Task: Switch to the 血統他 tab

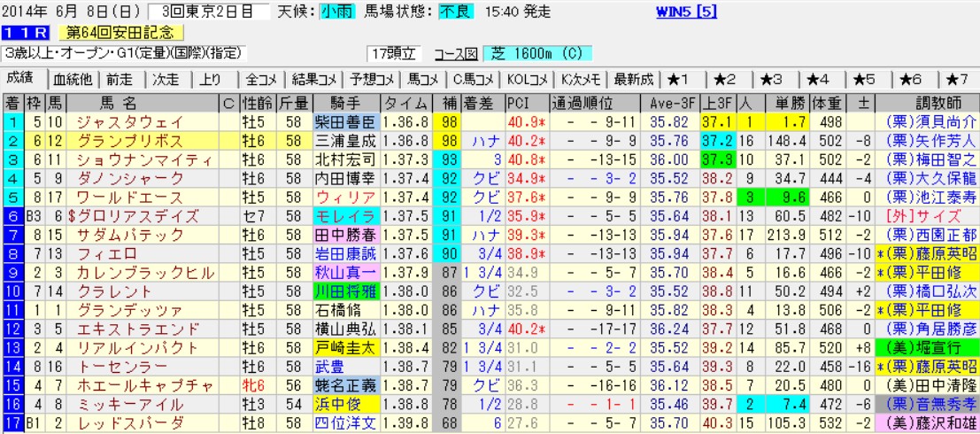Action: point(72,79)
